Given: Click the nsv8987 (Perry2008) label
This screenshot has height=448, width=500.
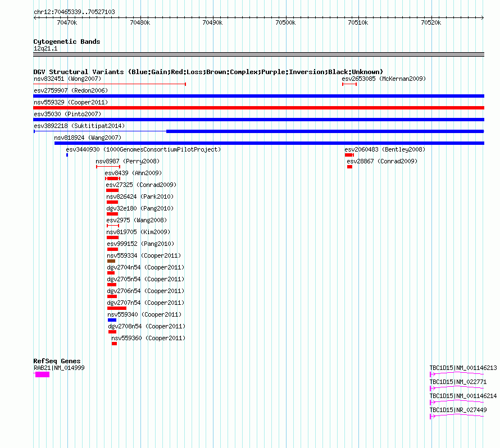Looking at the screenshot, I should click(128, 161).
